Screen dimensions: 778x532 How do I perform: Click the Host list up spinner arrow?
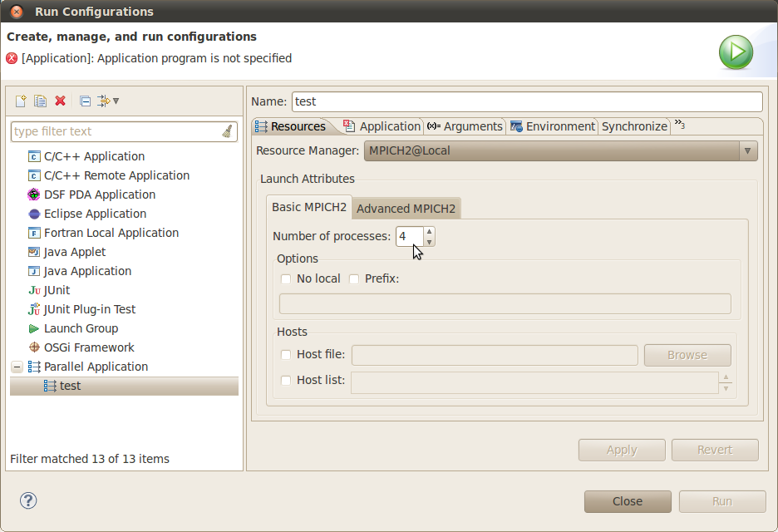point(726,377)
